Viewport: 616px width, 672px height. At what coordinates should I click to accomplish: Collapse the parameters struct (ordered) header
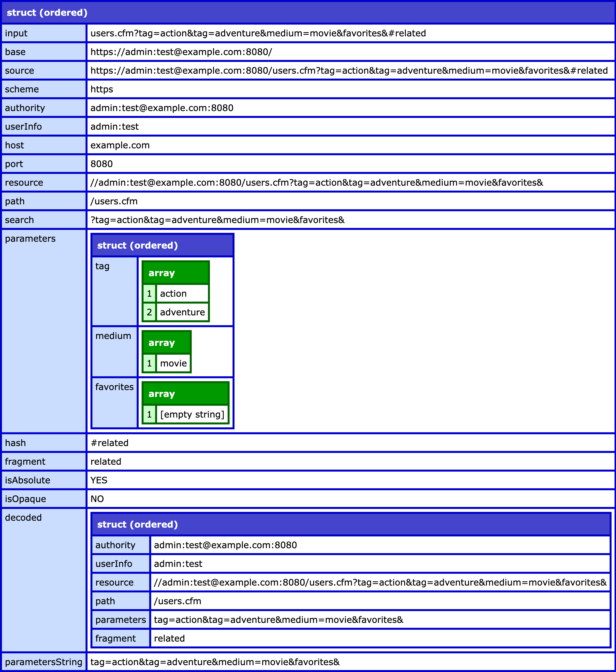(x=138, y=245)
